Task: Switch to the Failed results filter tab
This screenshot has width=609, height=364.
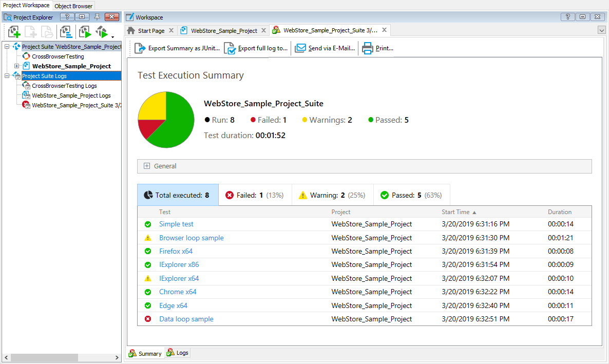Action: (255, 195)
